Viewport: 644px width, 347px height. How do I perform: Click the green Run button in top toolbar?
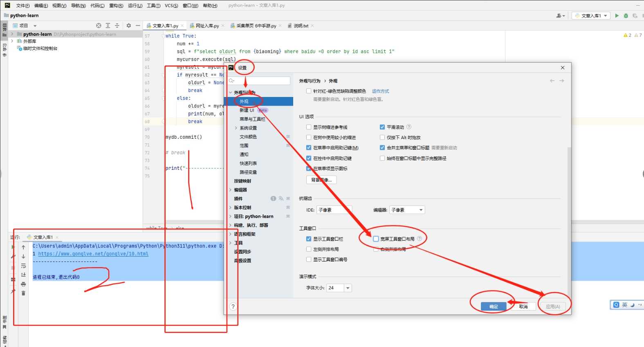617,16
